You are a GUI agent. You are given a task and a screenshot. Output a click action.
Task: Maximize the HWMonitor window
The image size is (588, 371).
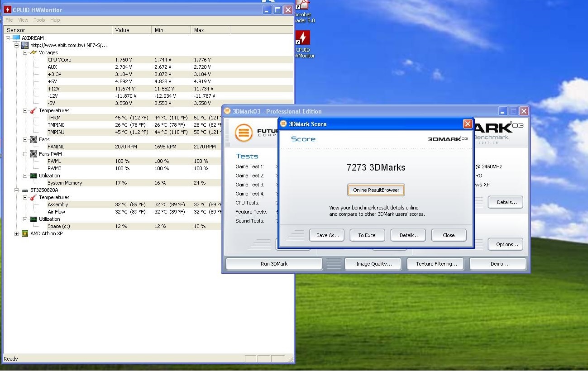click(x=277, y=10)
